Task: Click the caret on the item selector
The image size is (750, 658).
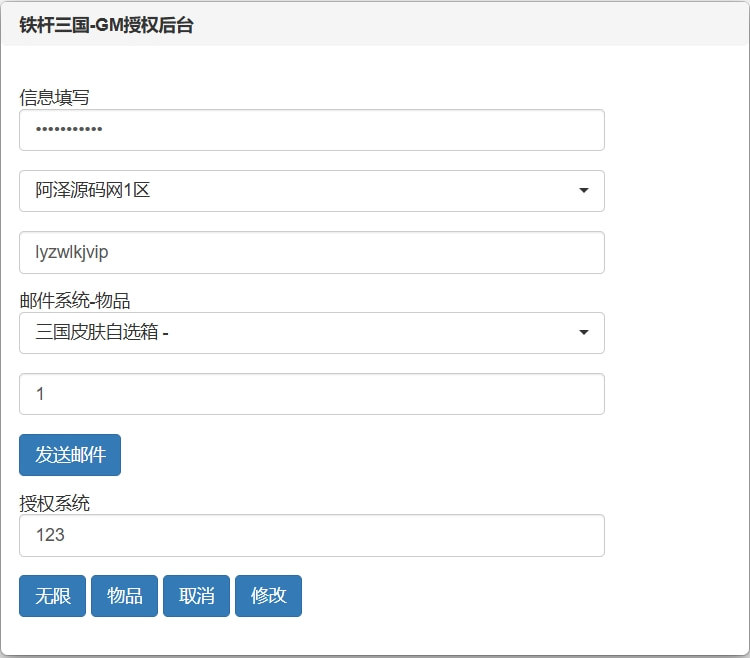Action: 583,333
